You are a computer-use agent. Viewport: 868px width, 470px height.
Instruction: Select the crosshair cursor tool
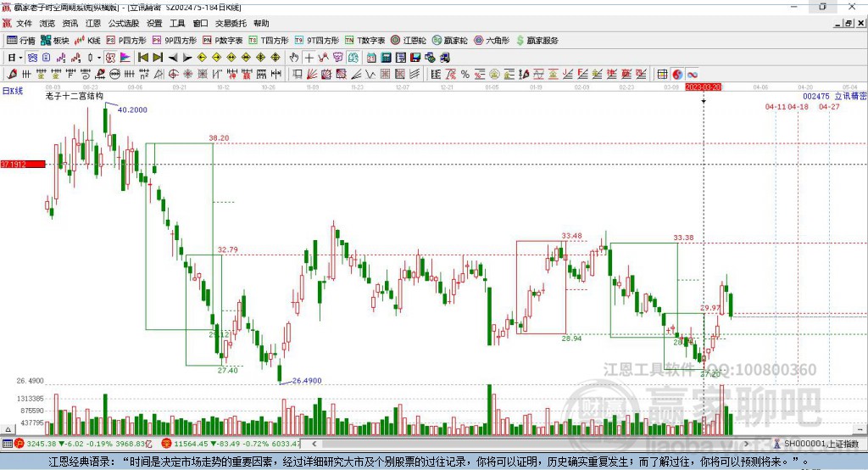click(x=309, y=58)
